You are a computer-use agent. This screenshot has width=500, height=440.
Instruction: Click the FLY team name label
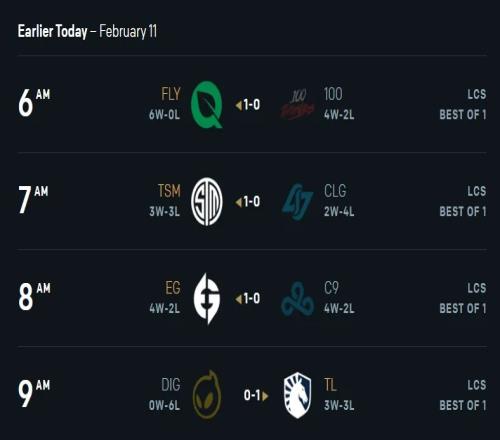point(171,94)
